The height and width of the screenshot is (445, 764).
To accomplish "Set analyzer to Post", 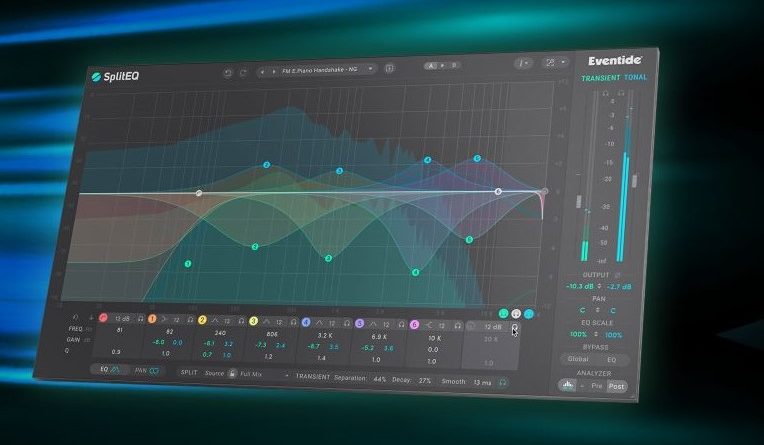I will 616,386.
